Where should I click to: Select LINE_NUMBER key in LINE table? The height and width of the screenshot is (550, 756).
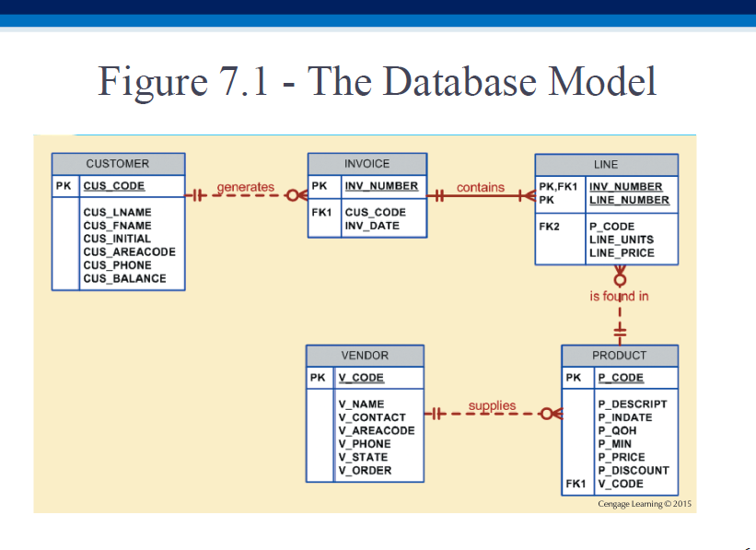tap(629, 200)
